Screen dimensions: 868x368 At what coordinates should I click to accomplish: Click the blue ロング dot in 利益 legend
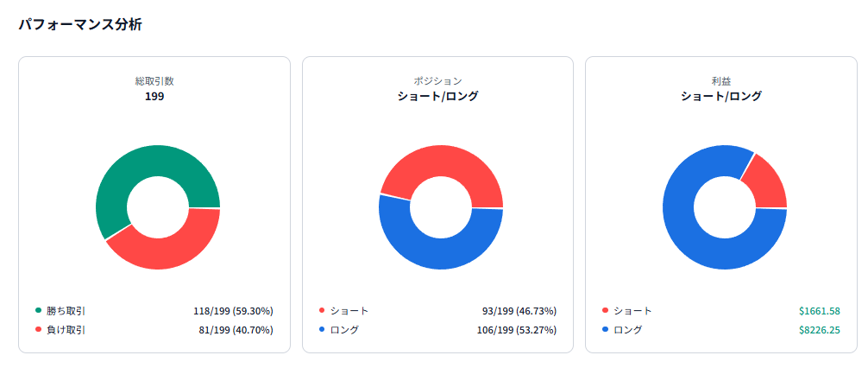[x=605, y=329]
